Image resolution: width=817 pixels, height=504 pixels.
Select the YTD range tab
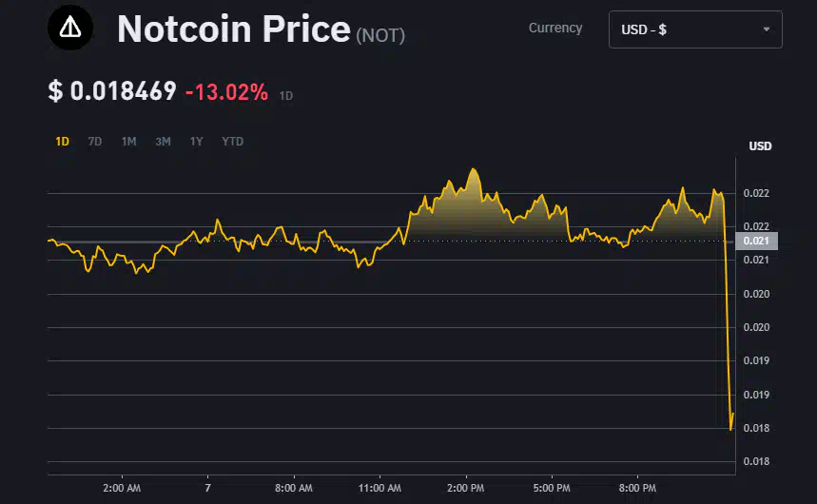point(232,142)
